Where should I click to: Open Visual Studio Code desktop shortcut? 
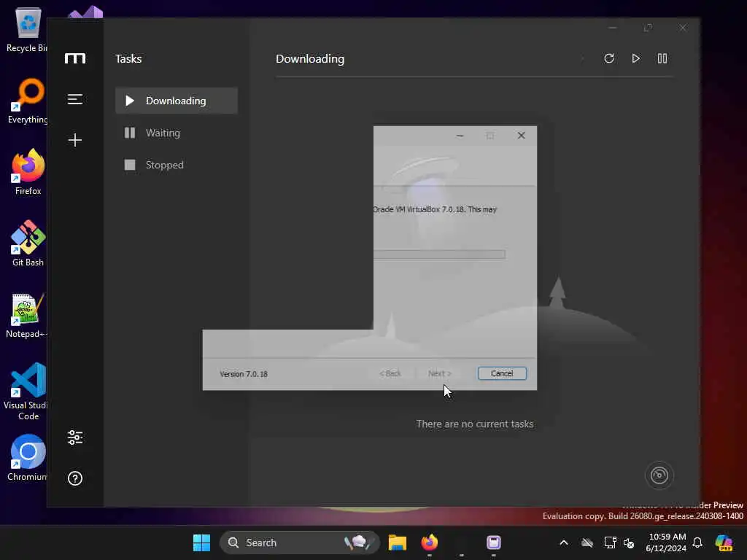coord(26,392)
